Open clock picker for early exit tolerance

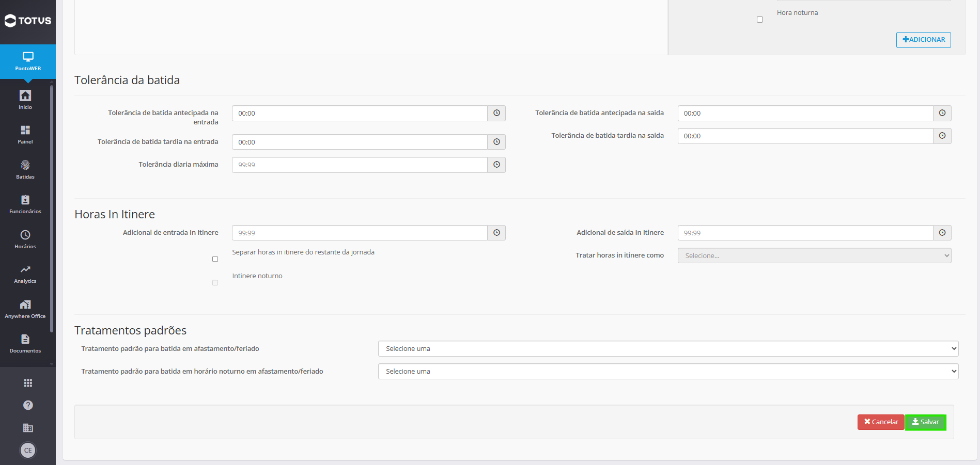(942, 113)
